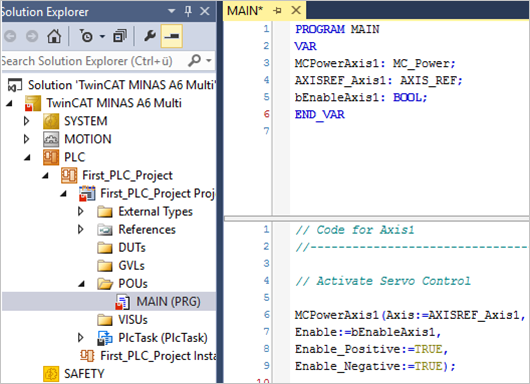Click the VISUs folder icon
The image size is (530, 384).
105,320
